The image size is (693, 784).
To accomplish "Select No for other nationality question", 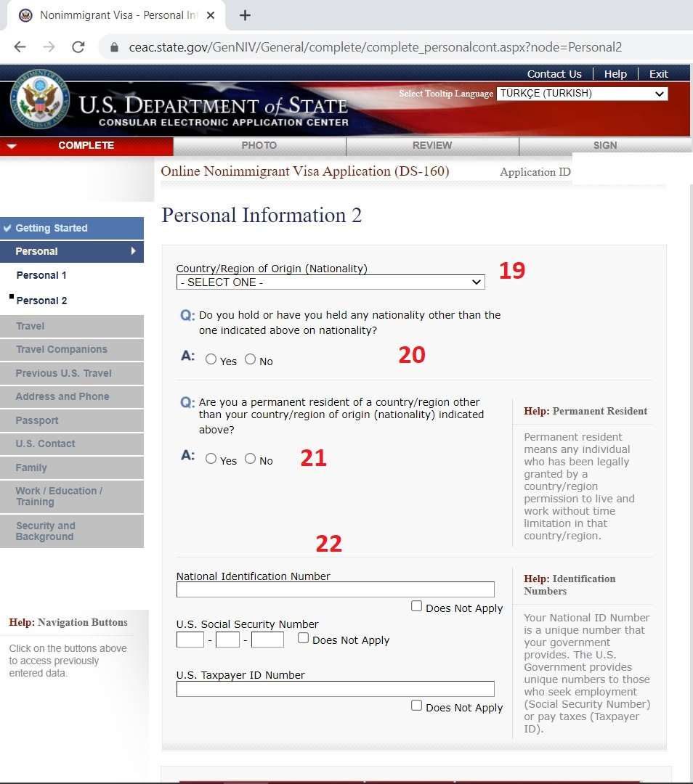I will point(250,359).
